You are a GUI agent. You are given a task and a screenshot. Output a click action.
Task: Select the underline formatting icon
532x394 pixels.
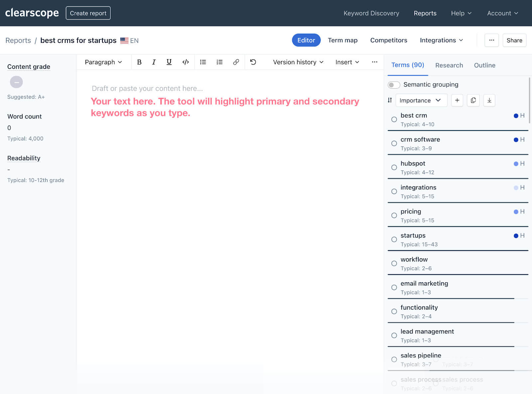click(x=169, y=62)
